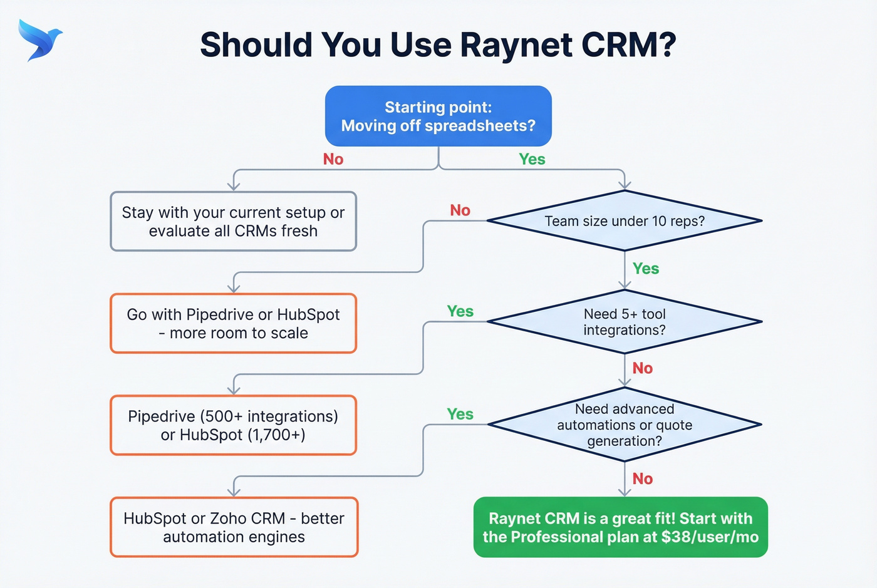Click the No under integrations diamond
877x588 pixels.
642,368
